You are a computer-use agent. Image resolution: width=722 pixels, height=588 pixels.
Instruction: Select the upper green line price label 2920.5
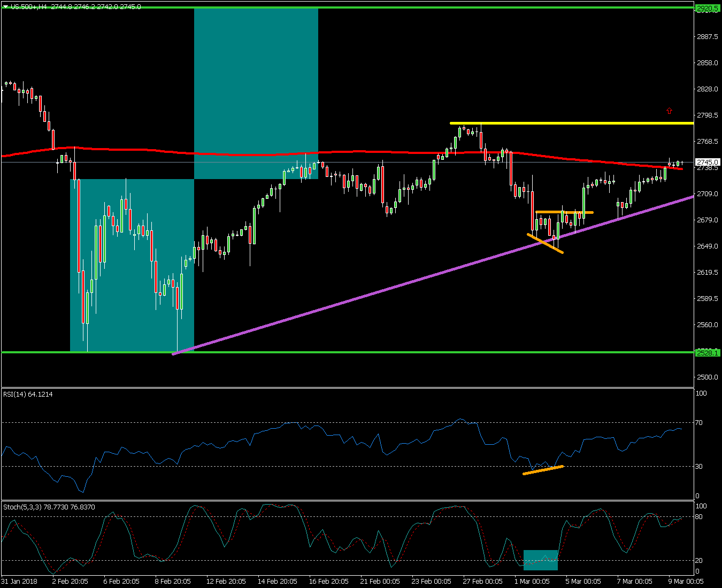pos(707,8)
